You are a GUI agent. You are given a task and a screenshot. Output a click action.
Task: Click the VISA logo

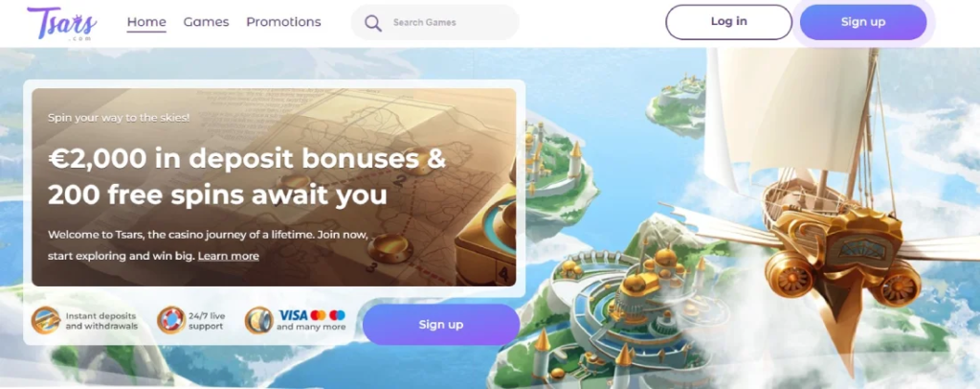pyautogui.click(x=293, y=315)
